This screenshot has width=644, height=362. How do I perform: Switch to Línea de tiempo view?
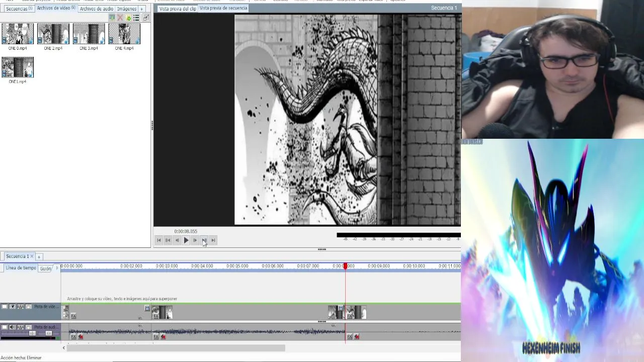pos(21,268)
